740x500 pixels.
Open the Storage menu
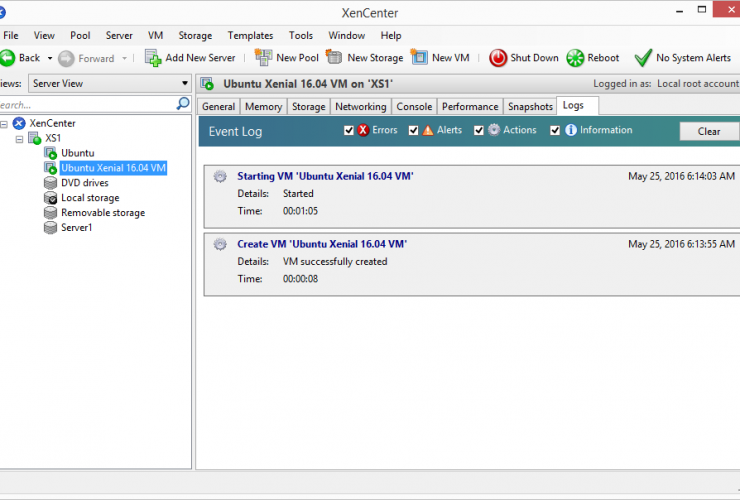(x=195, y=35)
